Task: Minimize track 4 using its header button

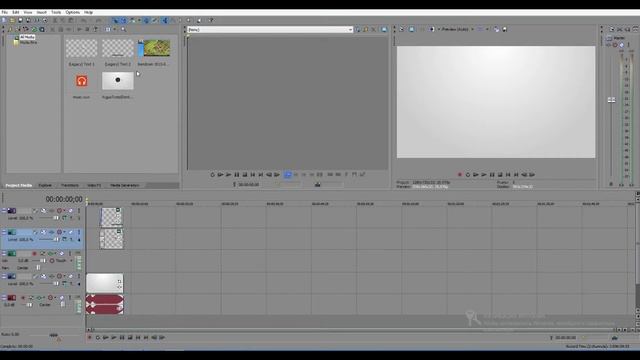Action: [4, 276]
